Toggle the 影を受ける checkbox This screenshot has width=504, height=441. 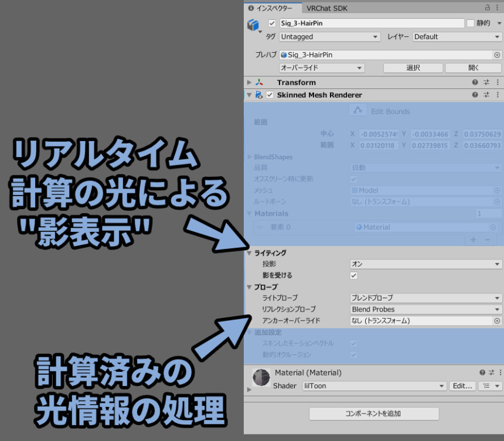pos(353,275)
